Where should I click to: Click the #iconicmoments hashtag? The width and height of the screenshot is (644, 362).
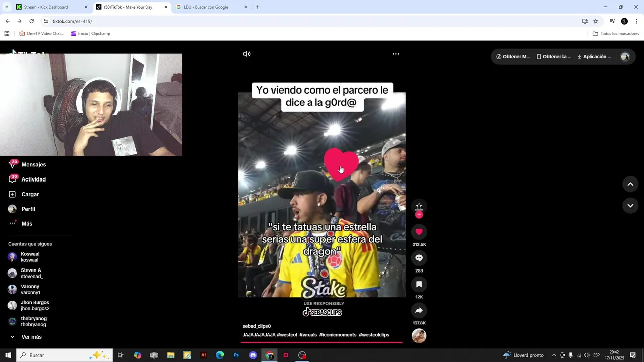tap(338, 335)
